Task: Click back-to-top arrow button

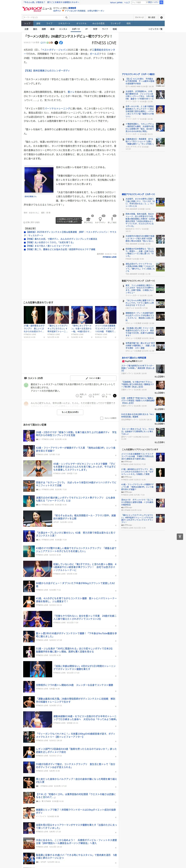Action: [x=180, y=536]
